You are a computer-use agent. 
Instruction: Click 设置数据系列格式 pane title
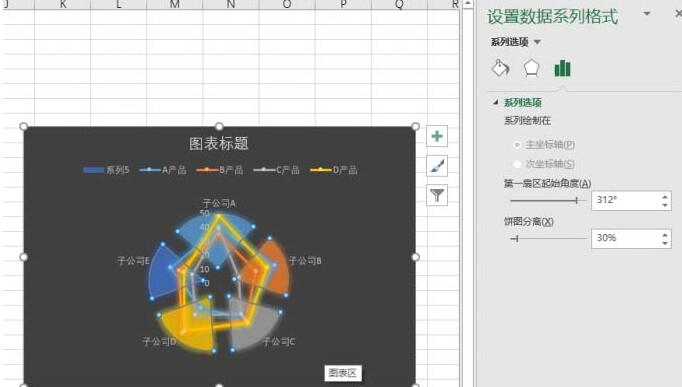(552, 17)
